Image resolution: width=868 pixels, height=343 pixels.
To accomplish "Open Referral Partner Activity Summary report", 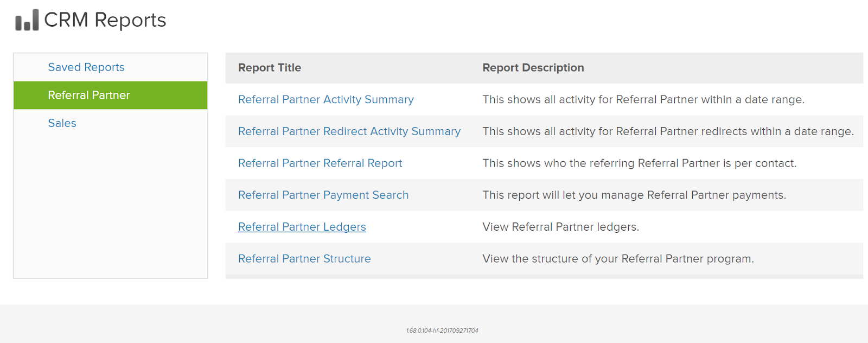I will (325, 99).
